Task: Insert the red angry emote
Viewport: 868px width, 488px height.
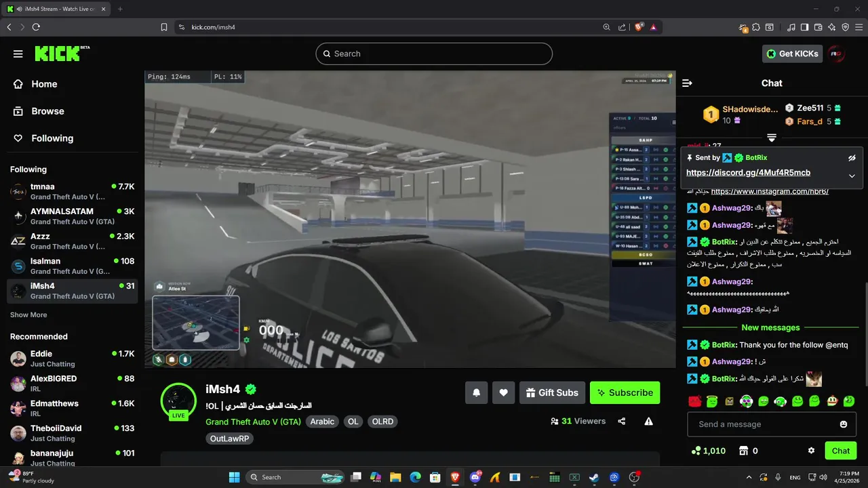Action: point(694,401)
